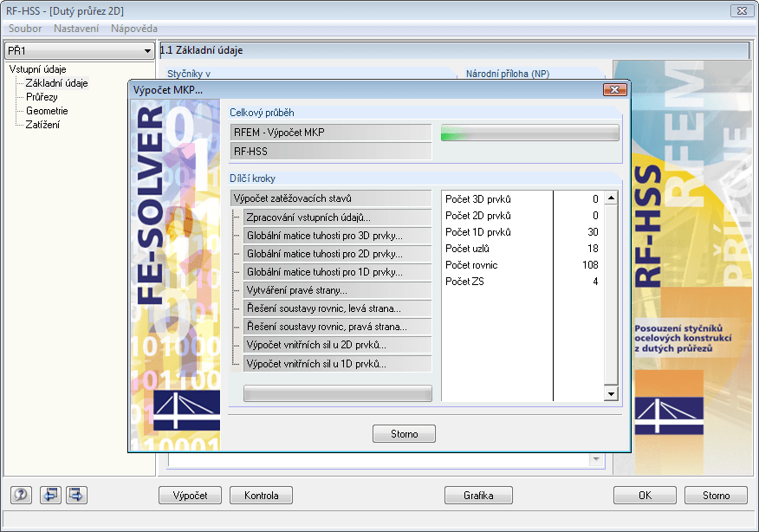Image resolution: width=759 pixels, height=532 pixels.
Task: Click Globální matice tuhosti pro 2D prvky
Action: pos(337,254)
